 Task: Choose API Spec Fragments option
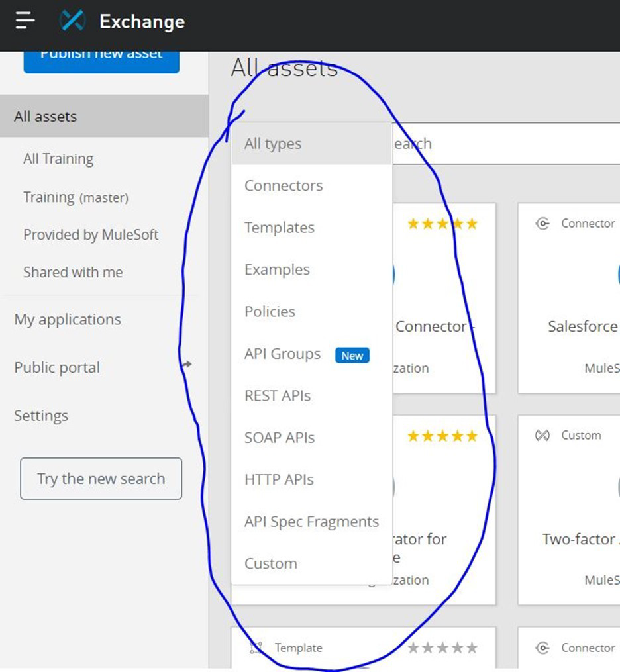[311, 522]
